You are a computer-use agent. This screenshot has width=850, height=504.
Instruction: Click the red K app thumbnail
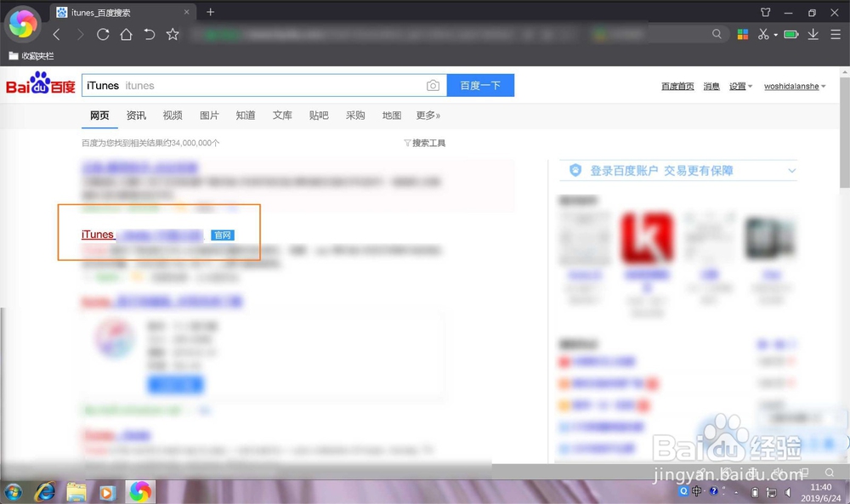pos(647,237)
